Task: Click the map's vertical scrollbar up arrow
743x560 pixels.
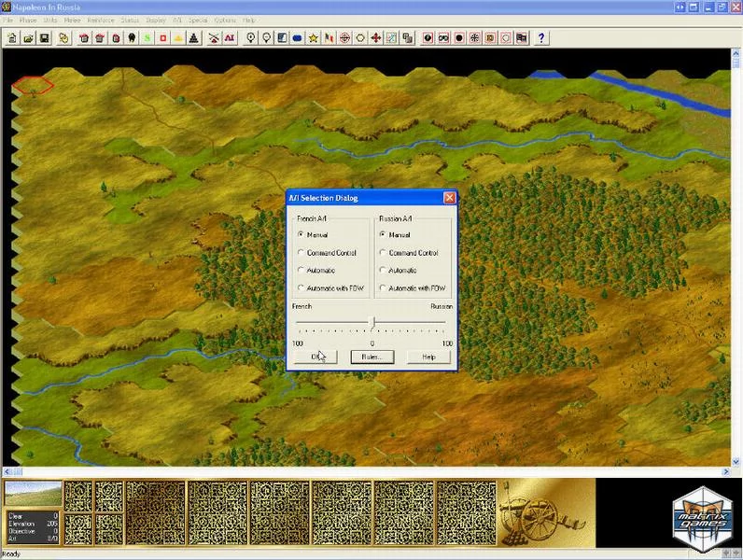Action: (x=736, y=53)
